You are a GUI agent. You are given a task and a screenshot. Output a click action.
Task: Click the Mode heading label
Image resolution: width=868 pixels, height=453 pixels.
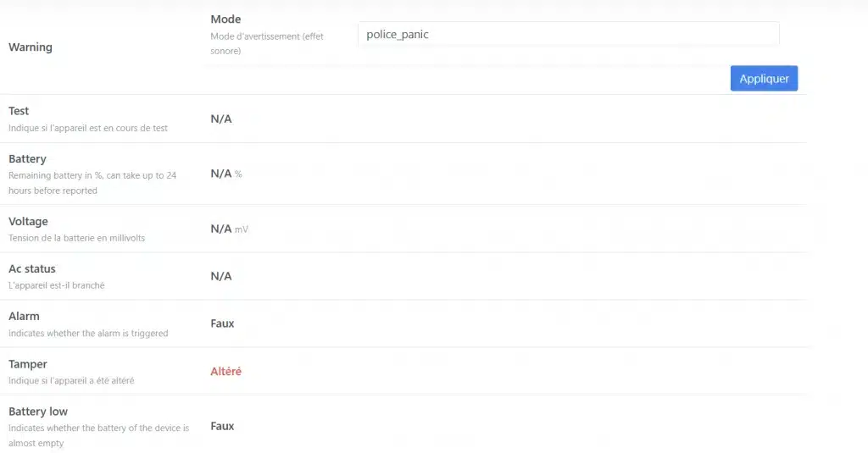225,19
